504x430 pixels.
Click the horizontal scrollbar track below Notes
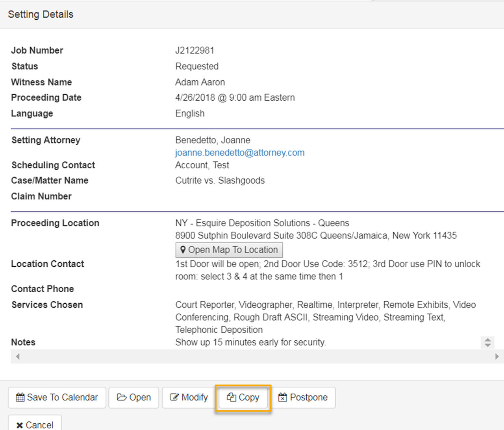257,356
